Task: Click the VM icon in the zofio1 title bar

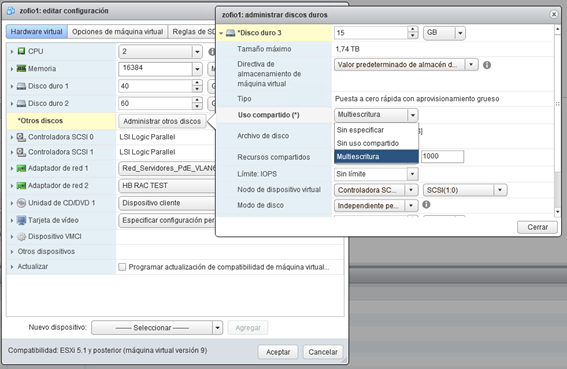Action: (x=11, y=11)
